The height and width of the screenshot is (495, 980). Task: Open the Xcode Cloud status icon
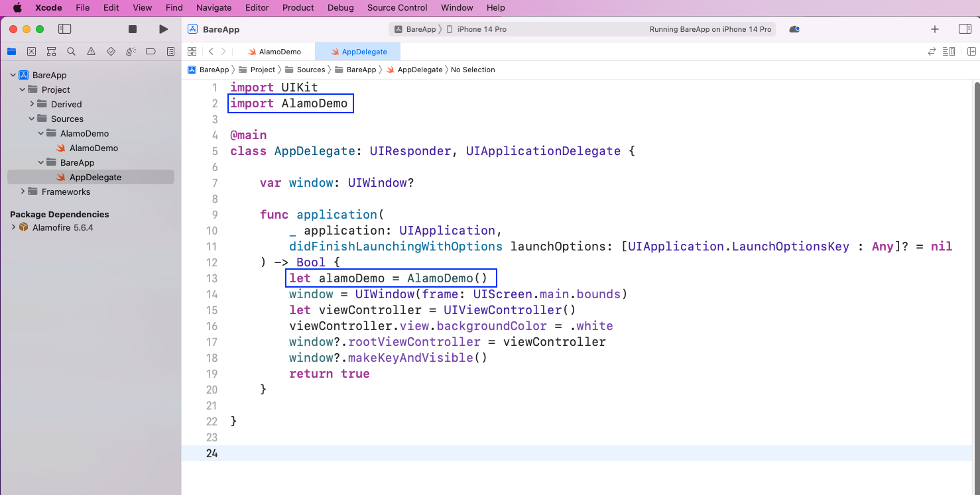pyautogui.click(x=794, y=29)
